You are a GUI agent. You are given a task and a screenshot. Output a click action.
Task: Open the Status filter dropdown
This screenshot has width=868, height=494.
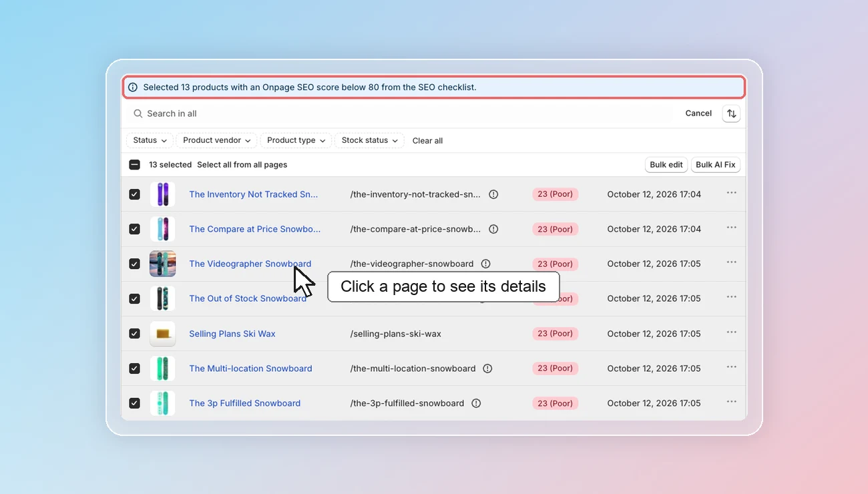coord(150,140)
